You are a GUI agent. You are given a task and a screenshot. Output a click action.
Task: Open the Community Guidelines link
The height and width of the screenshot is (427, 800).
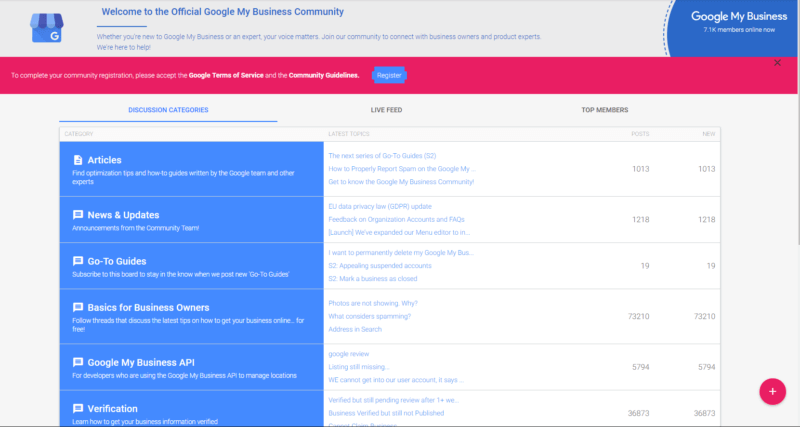coord(324,76)
